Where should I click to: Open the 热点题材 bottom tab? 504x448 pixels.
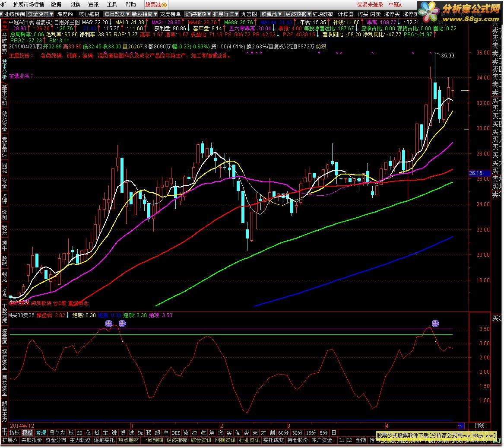(x=128, y=440)
